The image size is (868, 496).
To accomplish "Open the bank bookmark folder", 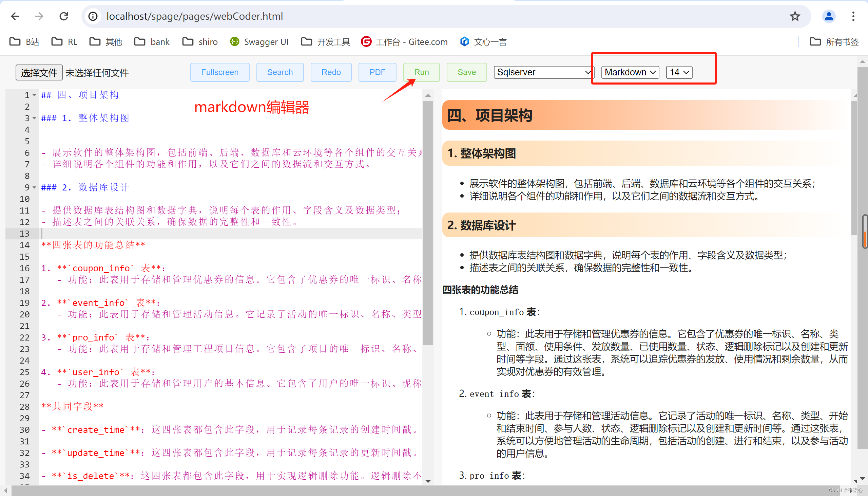I will click(x=152, y=42).
